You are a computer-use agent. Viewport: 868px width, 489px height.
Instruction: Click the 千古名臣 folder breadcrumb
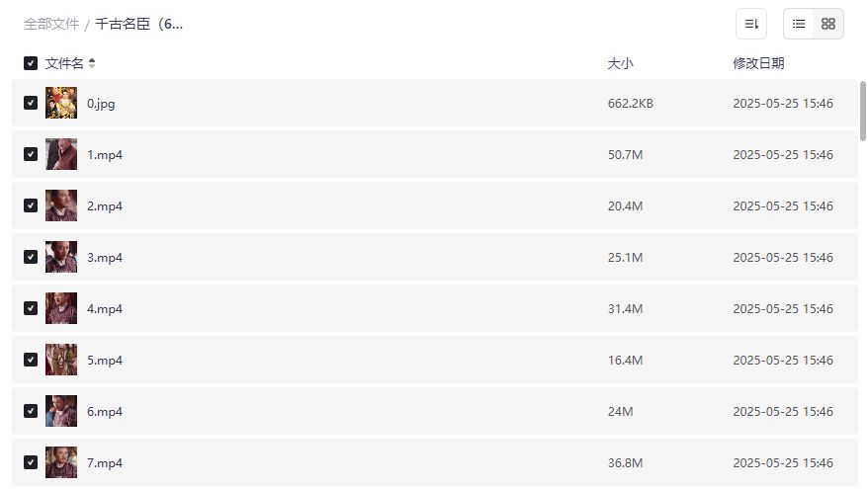tap(139, 24)
